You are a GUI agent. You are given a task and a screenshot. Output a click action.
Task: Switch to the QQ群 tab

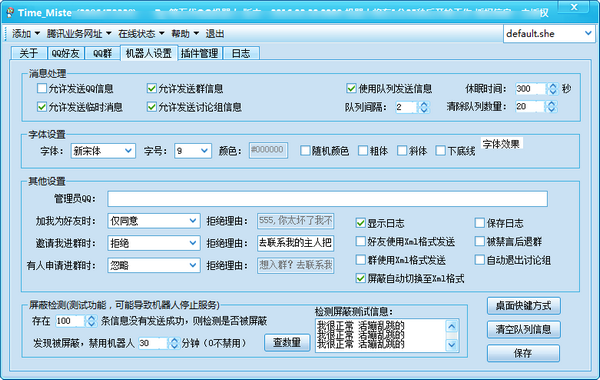103,53
